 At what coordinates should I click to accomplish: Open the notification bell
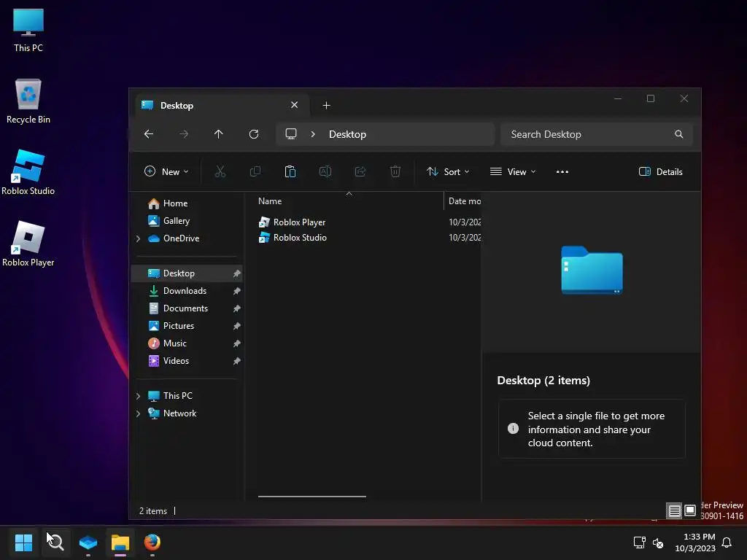(x=727, y=542)
